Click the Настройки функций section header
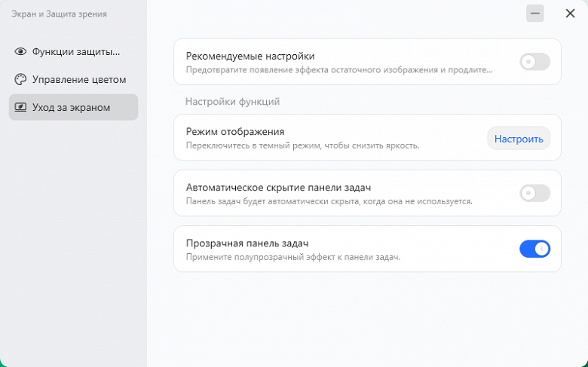This screenshot has height=367, width=588. [233, 101]
